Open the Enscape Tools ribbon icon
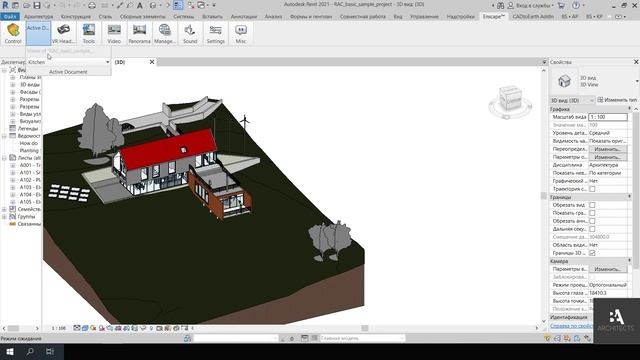Image resolution: width=640 pixels, height=360 pixels. 89,33
